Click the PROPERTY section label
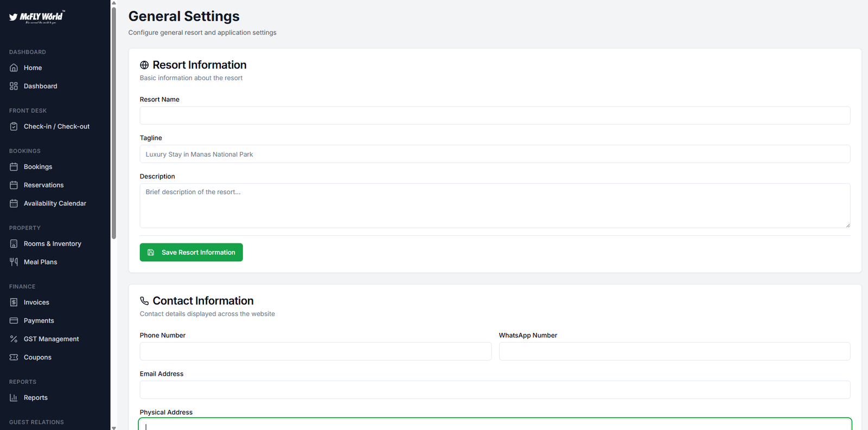This screenshot has height=430, width=868. 25,228
